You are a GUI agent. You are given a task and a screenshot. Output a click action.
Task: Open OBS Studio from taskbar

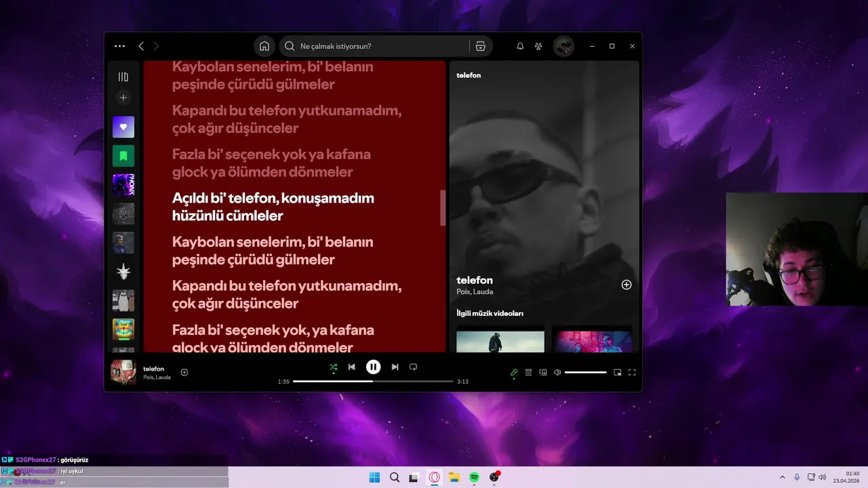point(494,477)
